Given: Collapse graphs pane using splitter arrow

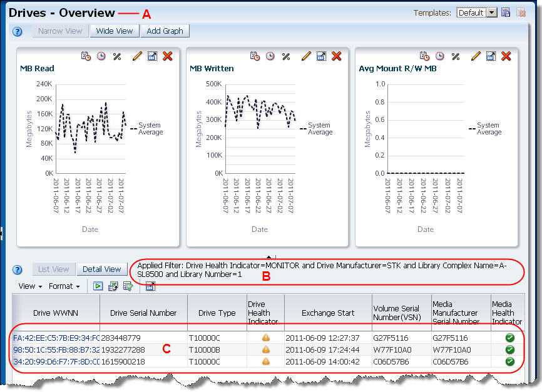Looking at the screenshot, I should click(269, 257).
